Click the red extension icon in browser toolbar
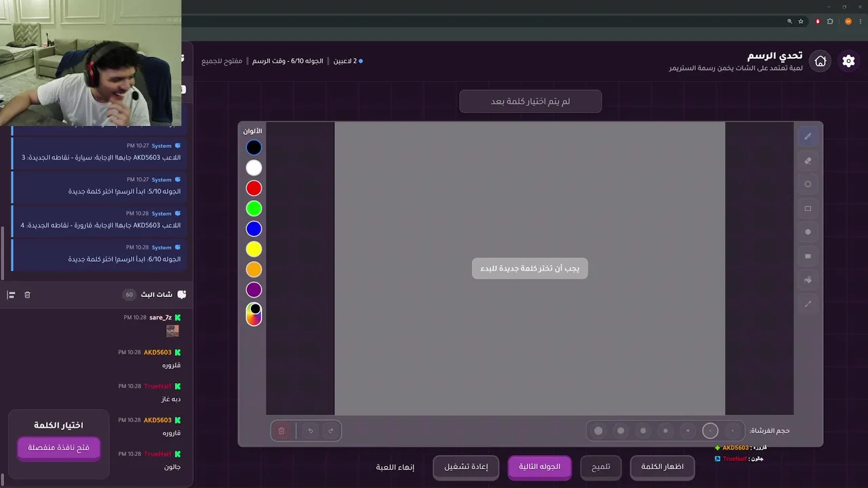The width and height of the screenshot is (868, 488). coord(818,22)
